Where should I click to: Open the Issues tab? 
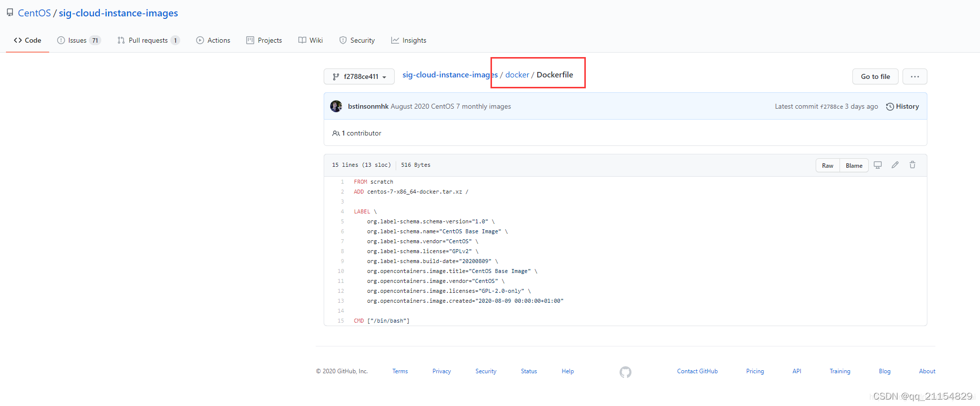click(79, 40)
